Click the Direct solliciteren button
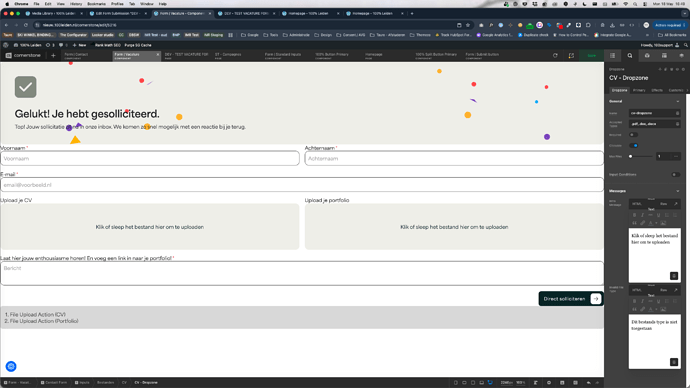The image size is (690, 388). pos(571,299)
